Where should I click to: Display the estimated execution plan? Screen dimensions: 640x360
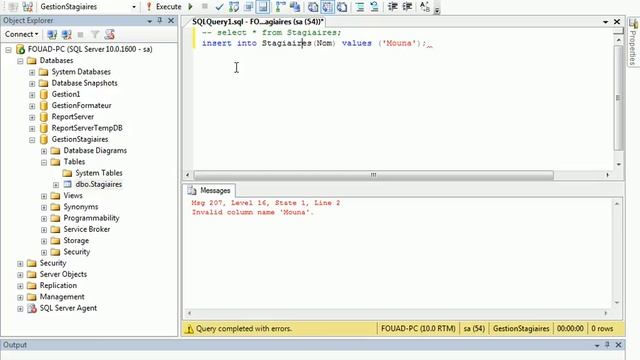coord(234,7)
